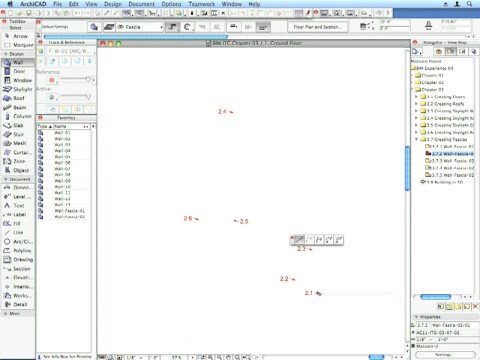Select the Level Dimension tool

[x=17, y=197]
